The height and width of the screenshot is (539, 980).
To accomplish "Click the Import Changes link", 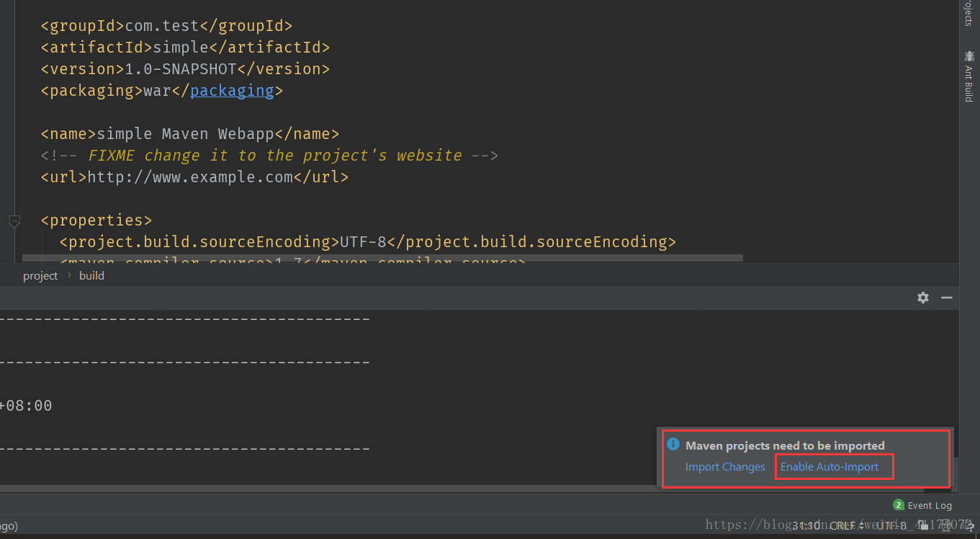I will point(725,467).
